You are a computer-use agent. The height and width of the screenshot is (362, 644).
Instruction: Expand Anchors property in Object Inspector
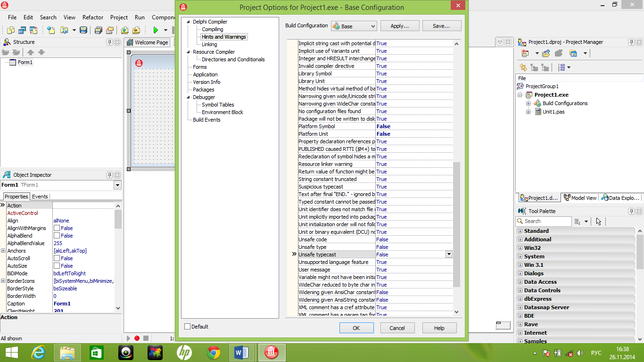[x=3, y=251]
